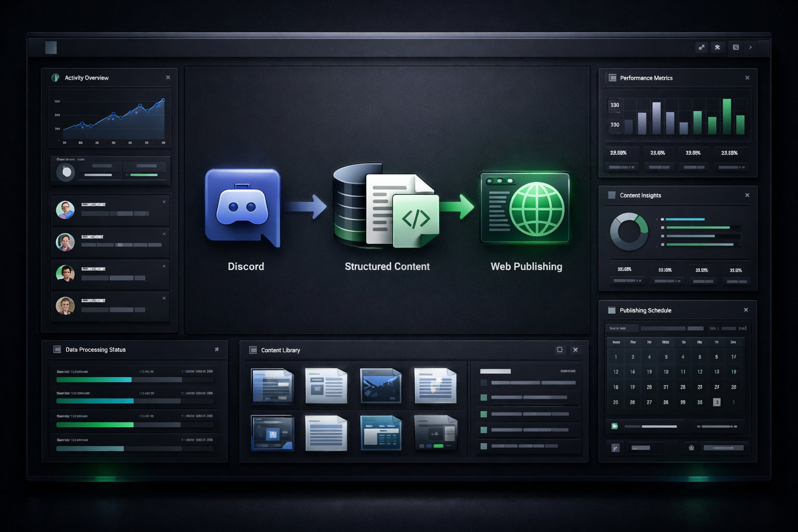Click the first icon in top-right toolbar

click(x=701, y=47)
